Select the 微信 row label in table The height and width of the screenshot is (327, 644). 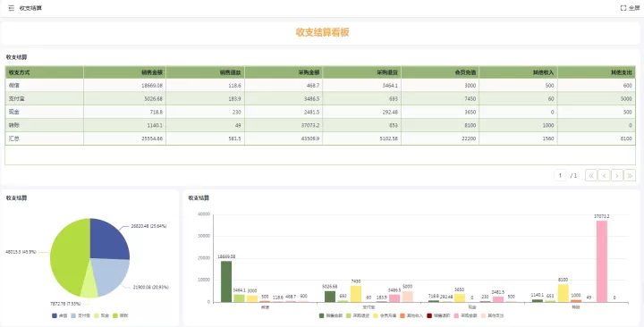14,86
